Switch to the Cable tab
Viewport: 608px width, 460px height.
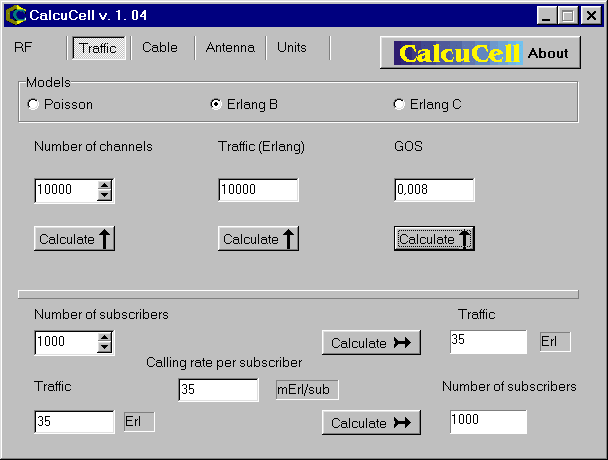(x=160, y=48)
